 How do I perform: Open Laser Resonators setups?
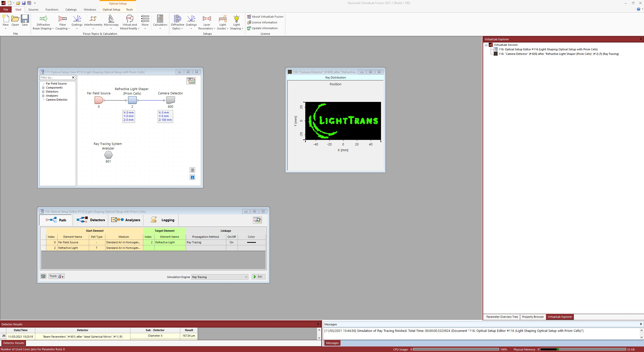[207, 22]
